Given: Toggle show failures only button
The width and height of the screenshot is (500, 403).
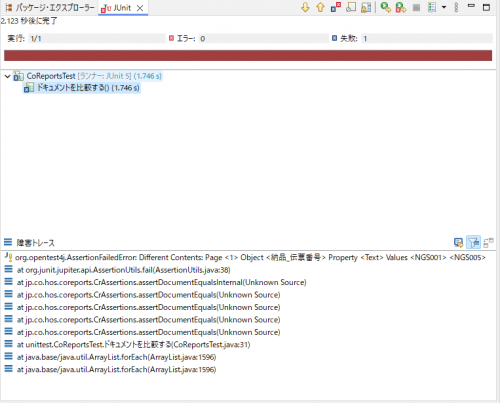Looking at the screenshot, I should [335, 7].
